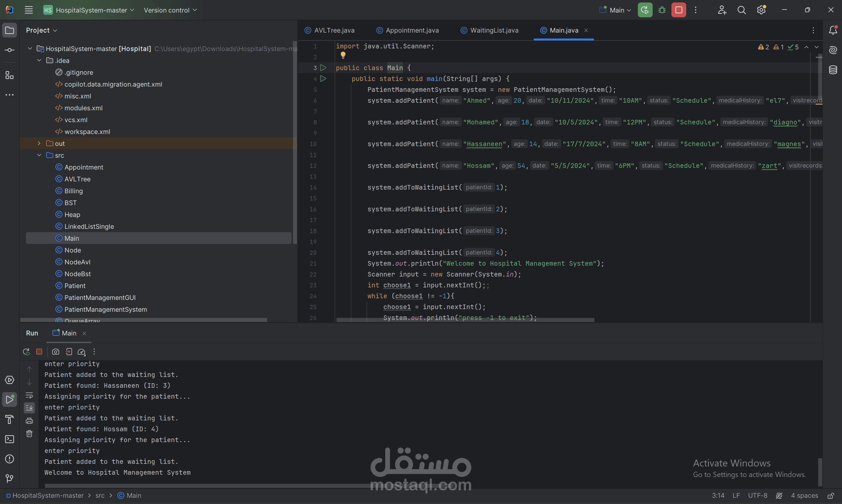This screenshot has height=504, width=842.
Task: Open the Database tool window icon
Action: (833, 70)
